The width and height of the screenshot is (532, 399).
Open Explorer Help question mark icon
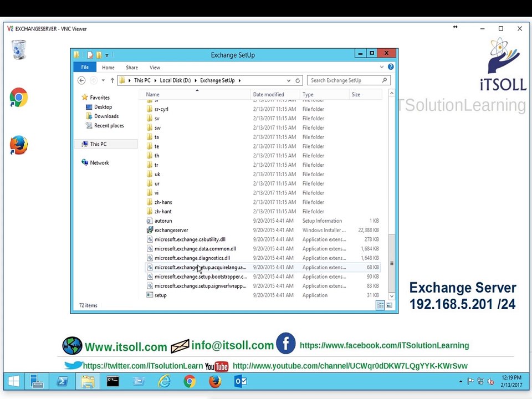coord(391,67)
